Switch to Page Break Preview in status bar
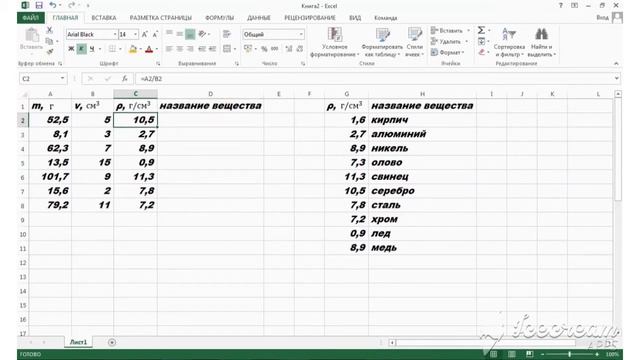The width and height of the screenshot is (640, 360). point(529,354)
